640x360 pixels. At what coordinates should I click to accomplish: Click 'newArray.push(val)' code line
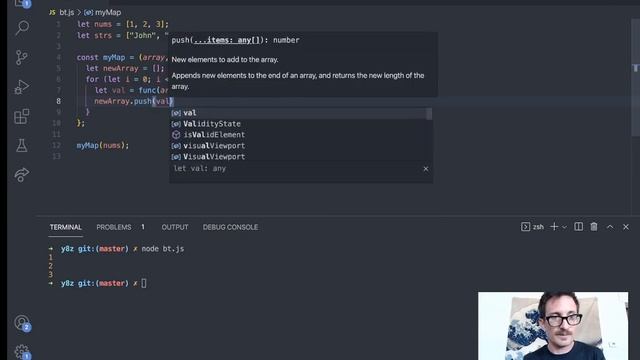[134, 101]
